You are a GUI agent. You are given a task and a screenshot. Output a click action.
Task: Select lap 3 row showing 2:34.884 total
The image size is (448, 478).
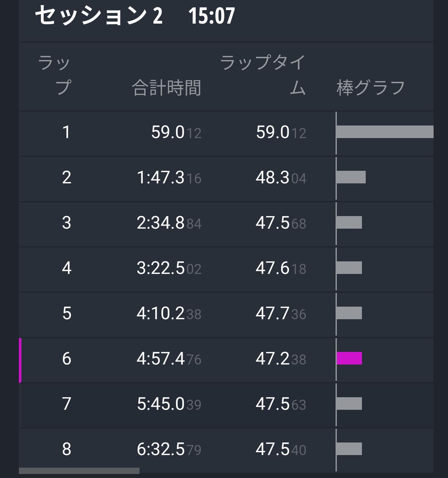226,223
